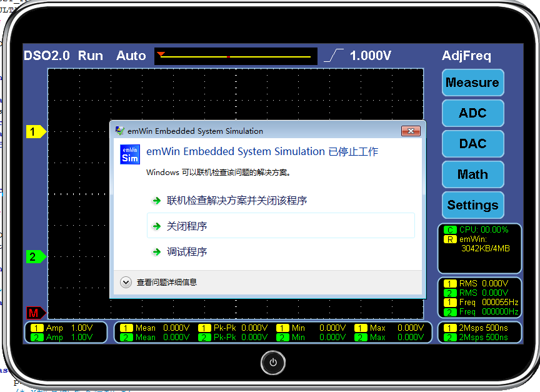540x392 pixels.
Task: Click the channel 1 Amp badge
Action: 37,328
